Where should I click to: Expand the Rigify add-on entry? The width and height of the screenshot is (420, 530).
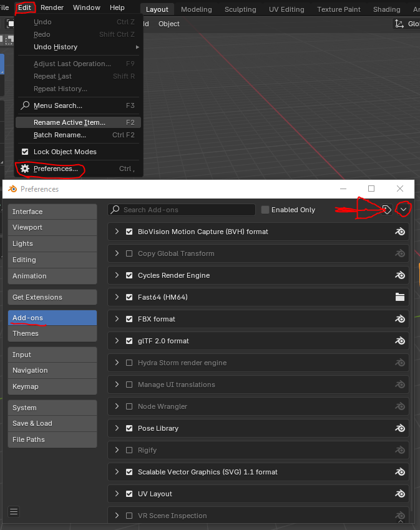[x=117, y=450]
